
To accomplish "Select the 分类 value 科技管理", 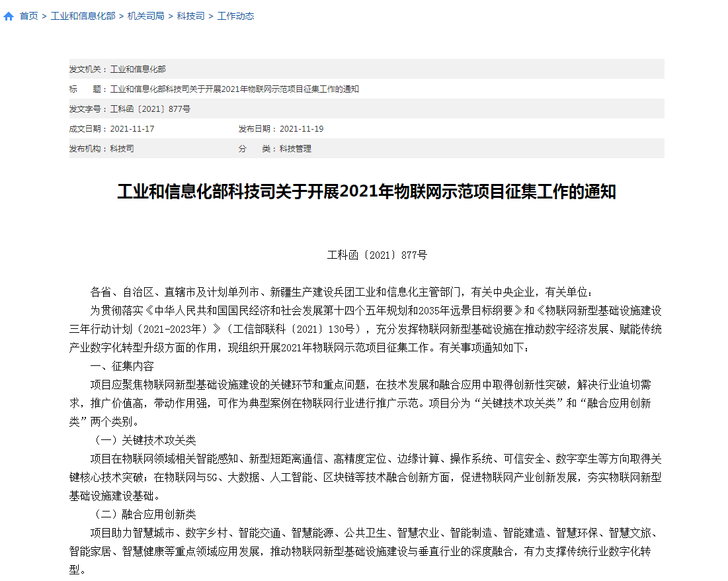I will (x=296, y=149).
